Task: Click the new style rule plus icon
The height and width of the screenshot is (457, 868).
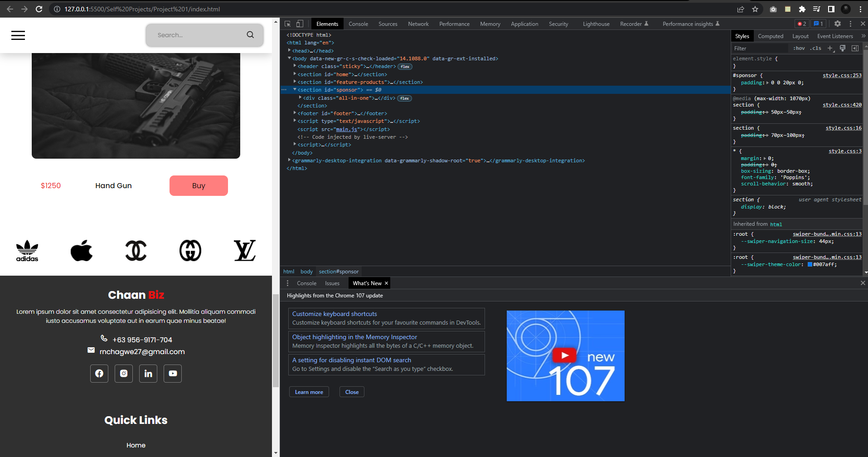Action: [x=830, y=48]
